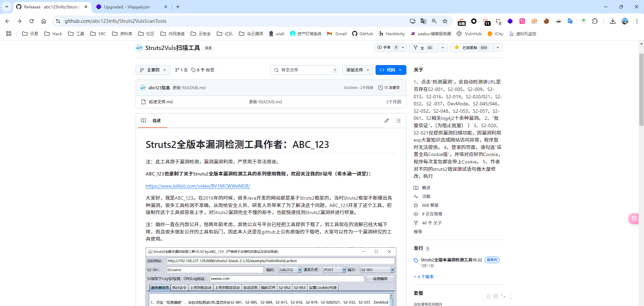Switch to the Upgraded - Wappalyzer tab
Screen dimensions: 644x306
127,7
